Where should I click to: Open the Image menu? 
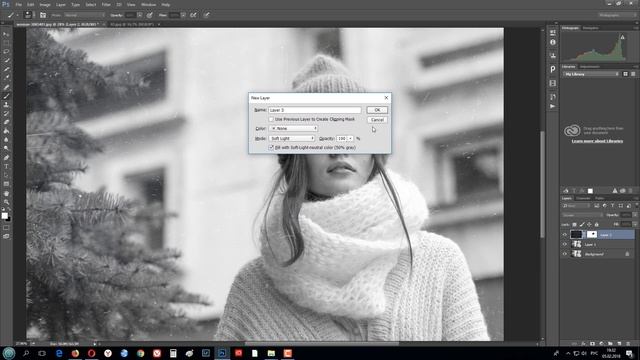[x=45, y=4]
